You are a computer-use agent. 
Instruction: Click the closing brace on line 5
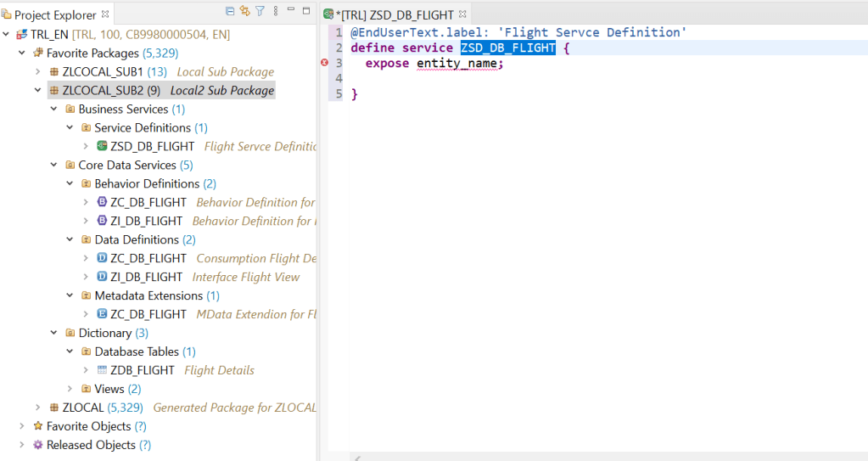point(355,93)
